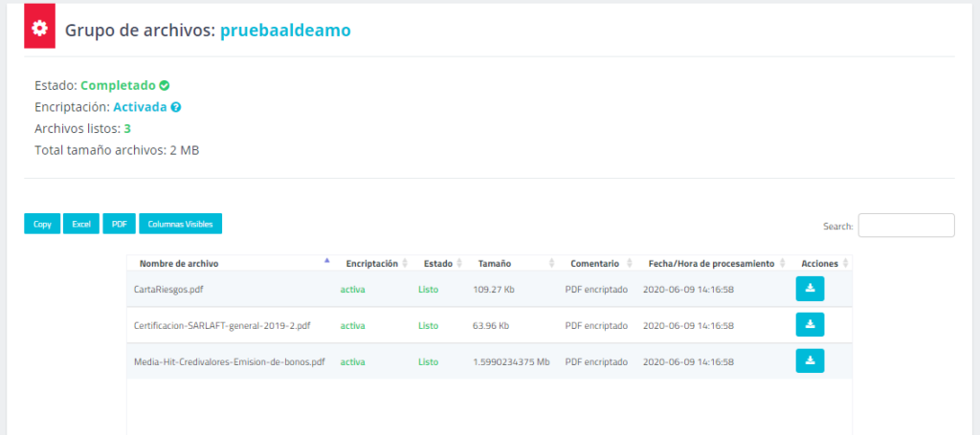Screen dimensions: 980x435
Task: Export the table to Excel
Action: pyautogui.click(x=81, y=224)
